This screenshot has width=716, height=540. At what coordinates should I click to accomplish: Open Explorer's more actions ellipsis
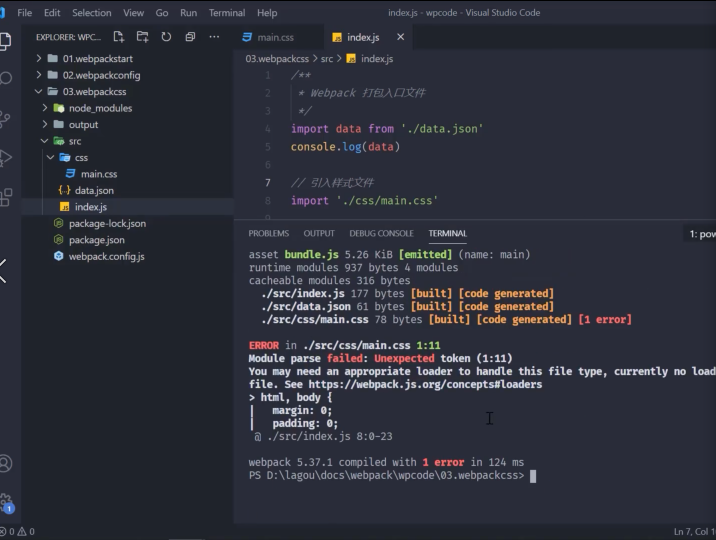click(214, 37)
